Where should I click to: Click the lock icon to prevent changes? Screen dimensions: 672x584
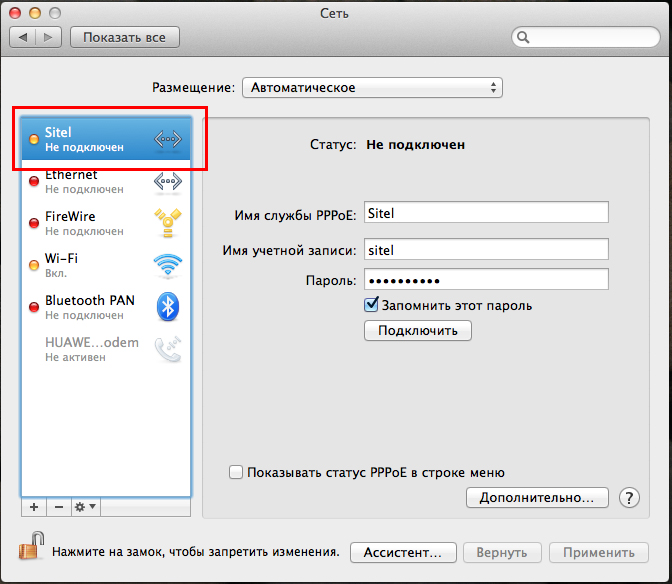[x=32, y=548]
